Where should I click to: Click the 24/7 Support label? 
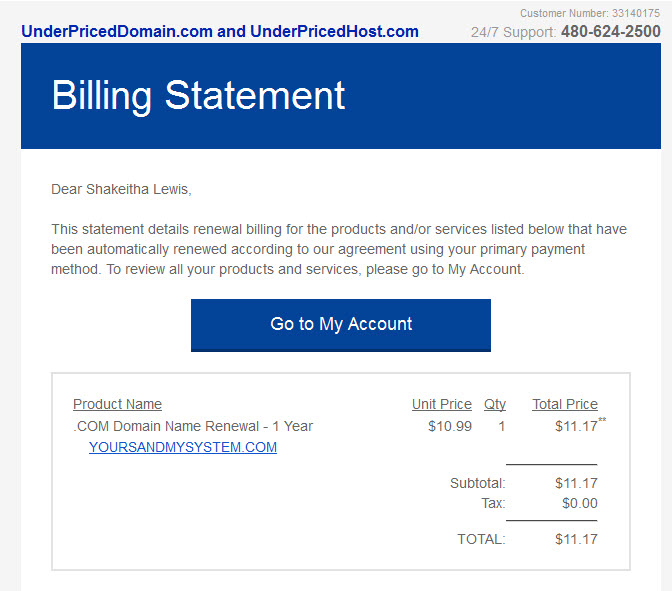[x=513, y=32]
